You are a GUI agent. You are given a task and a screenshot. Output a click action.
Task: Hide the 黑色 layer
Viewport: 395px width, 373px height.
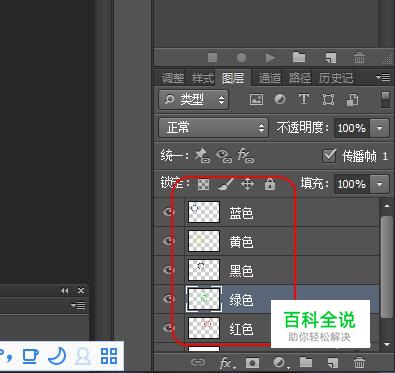[x=169, y=270]
